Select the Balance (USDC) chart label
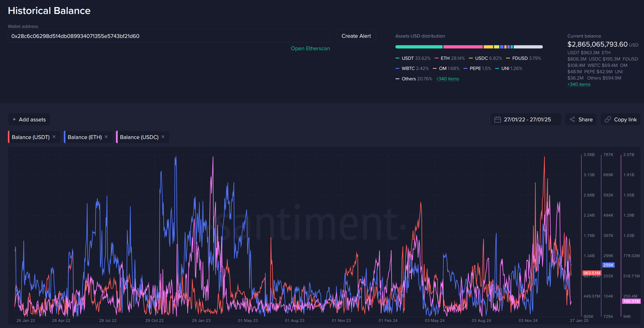Viewport: 644px width, 328px height. click(x=139, y=137)
